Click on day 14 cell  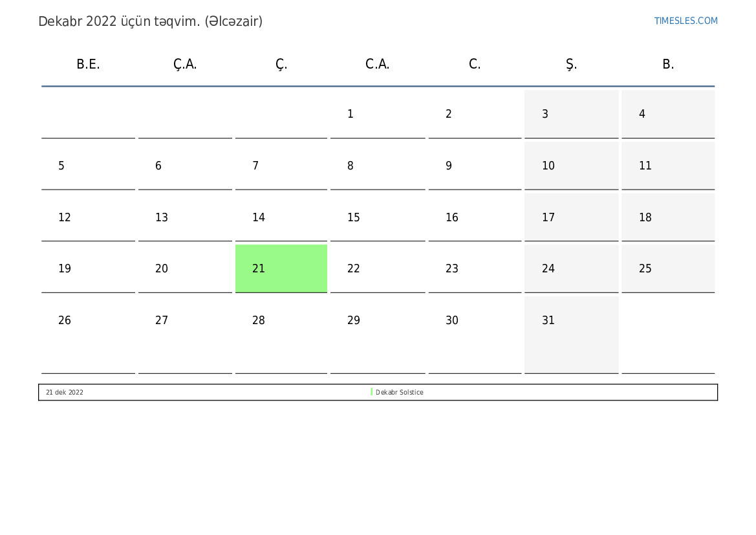pos(281,217)
